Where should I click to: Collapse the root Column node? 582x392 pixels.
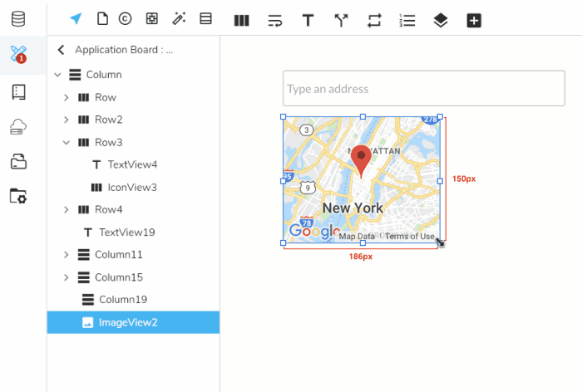[57, 75]
